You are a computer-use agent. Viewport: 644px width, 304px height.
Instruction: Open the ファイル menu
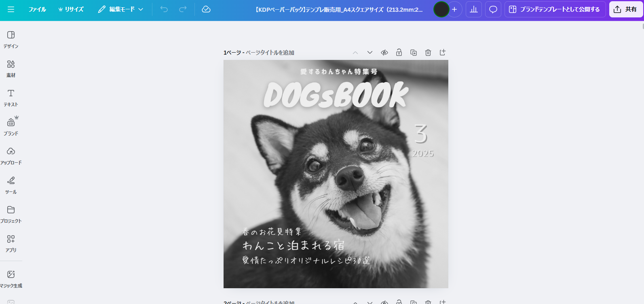pyautogui.click(x=37, y=9)
